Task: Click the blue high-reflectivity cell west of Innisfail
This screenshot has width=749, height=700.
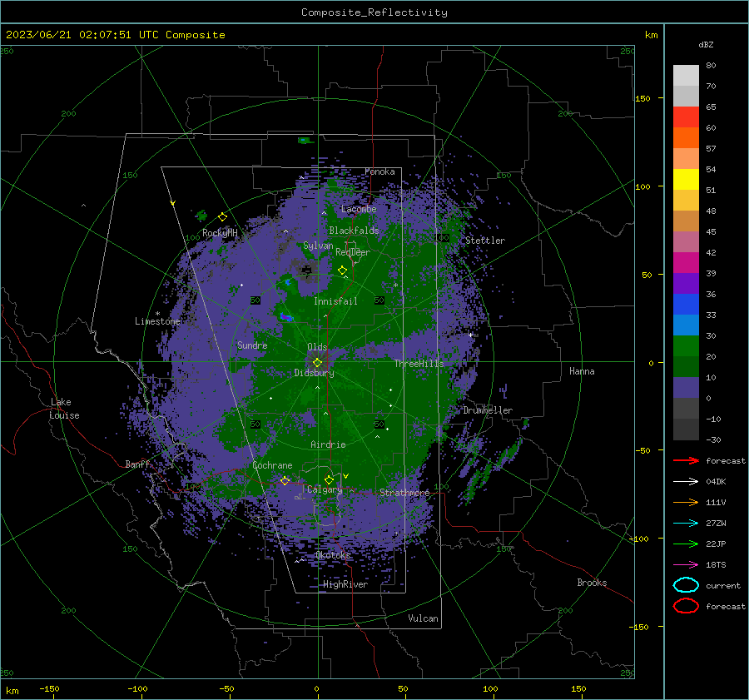Action: tap(285, 317)
